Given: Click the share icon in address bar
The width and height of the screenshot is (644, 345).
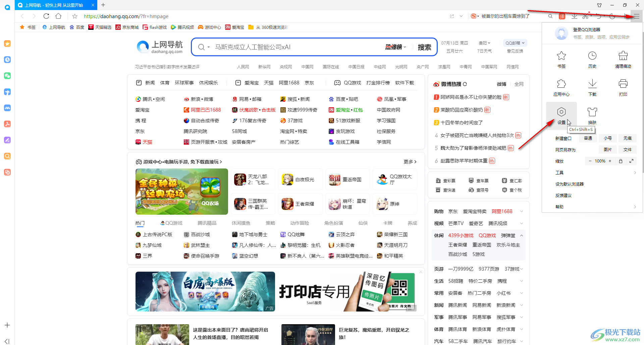Looking at the screenshot, I should pyautogui.click(x=452, y=16).
